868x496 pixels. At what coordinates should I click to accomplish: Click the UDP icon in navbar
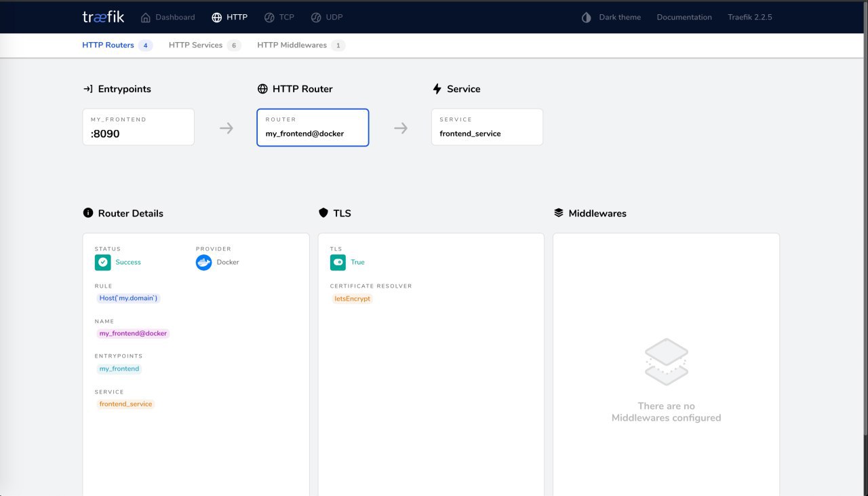[315, 18]
